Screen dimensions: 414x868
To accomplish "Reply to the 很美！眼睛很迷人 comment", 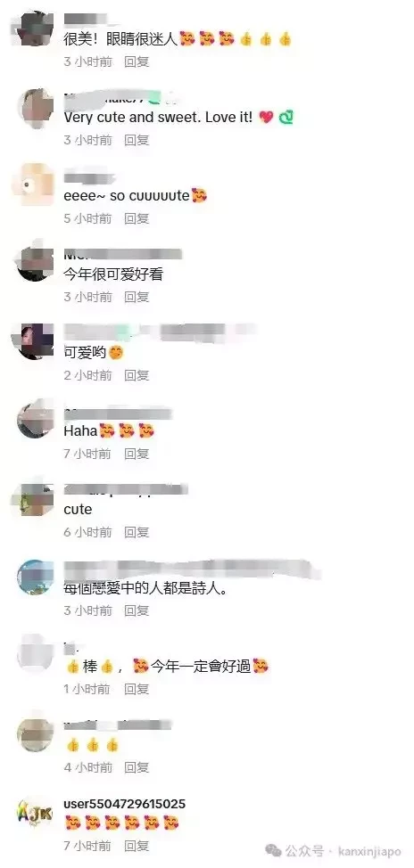I will 137,61.
